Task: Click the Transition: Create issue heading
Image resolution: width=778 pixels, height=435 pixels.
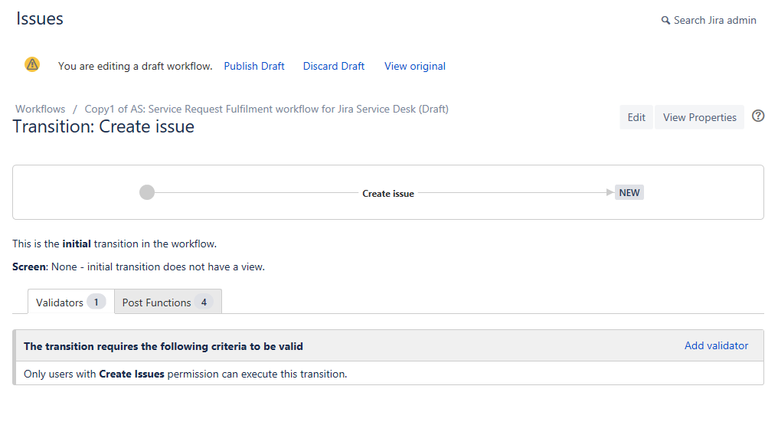Action: [x=103, y=126]
